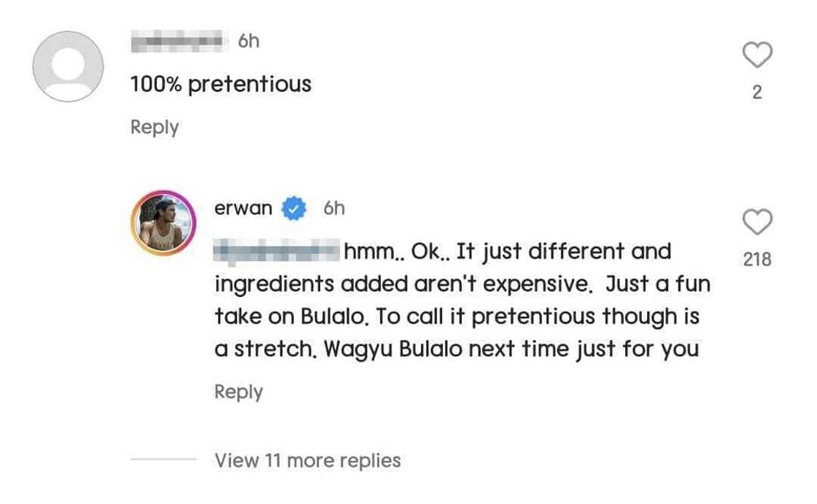Viewport: 817px width, 504px height.
Task: View likes via the "2" count
Action: [x=756, y=93]
